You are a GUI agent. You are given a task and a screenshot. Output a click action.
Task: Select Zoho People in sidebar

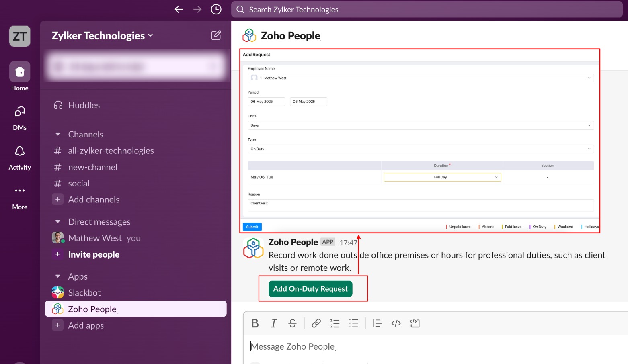click(x=135, y=309)
